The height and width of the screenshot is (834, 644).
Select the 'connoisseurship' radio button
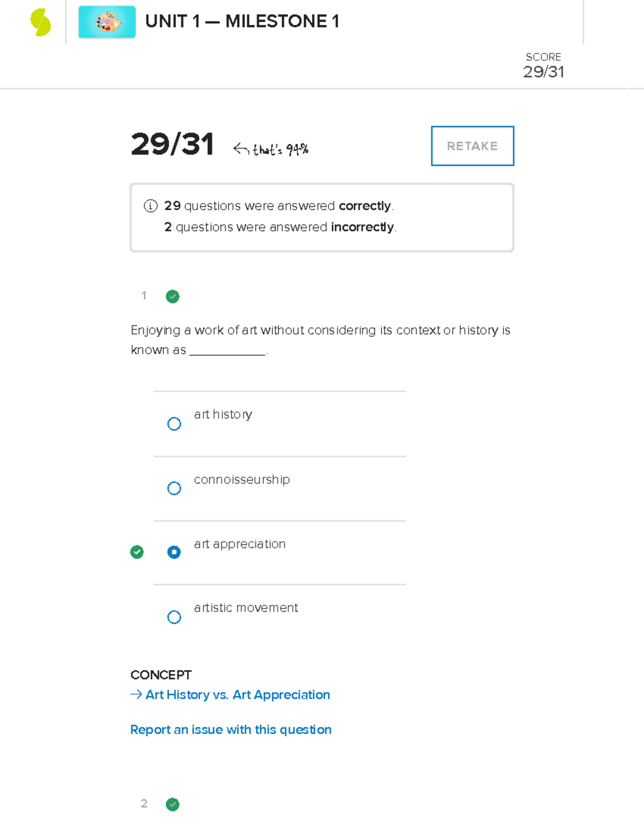click(x=174, y=488)
